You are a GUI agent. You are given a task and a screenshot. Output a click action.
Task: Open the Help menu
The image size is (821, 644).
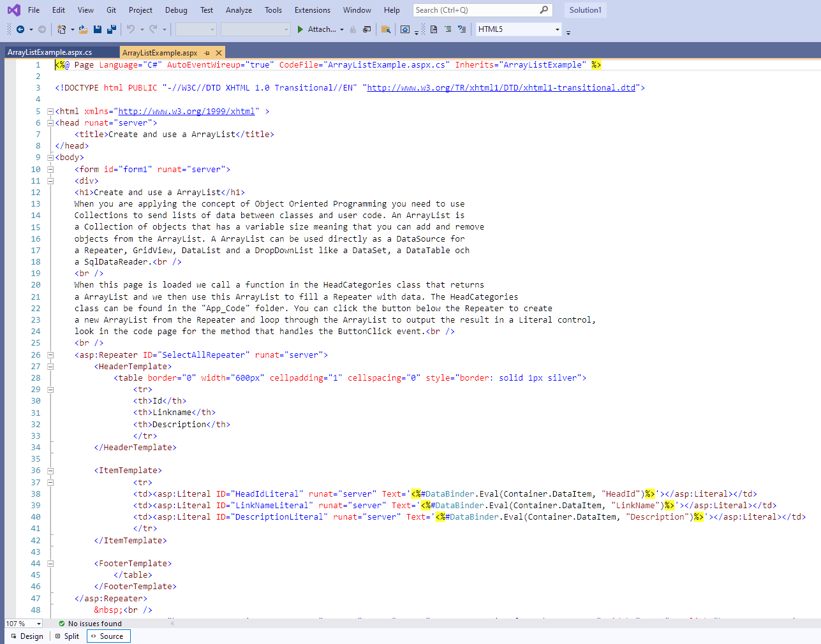tap(392, 10)
